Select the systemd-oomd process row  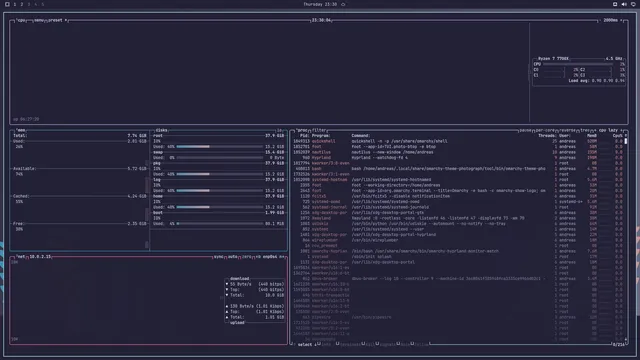[x=458, y=202]
